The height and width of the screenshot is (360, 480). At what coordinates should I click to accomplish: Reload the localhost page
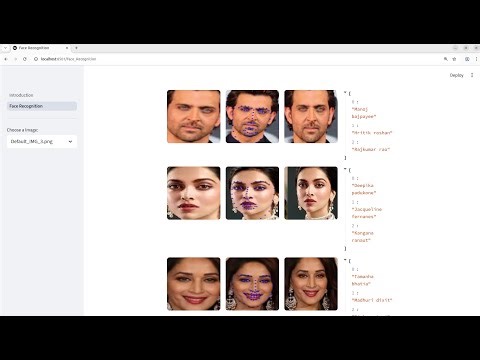coord(25,59)
